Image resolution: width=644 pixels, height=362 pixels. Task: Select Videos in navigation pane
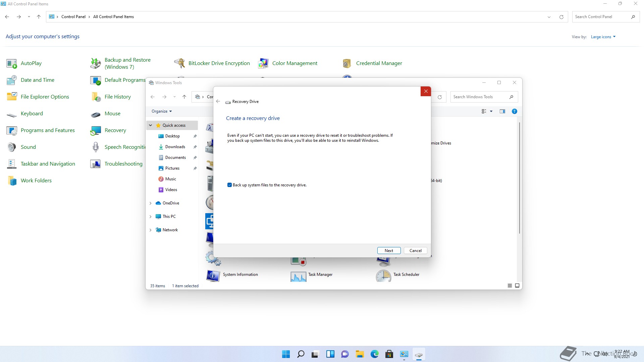click(171, 190)
